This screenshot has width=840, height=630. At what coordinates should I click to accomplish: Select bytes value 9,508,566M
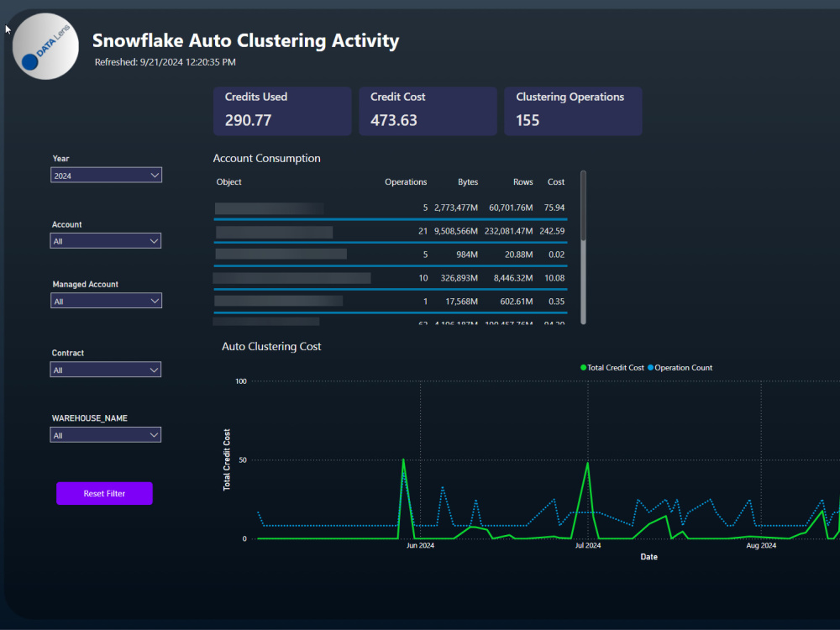point(456,231)
